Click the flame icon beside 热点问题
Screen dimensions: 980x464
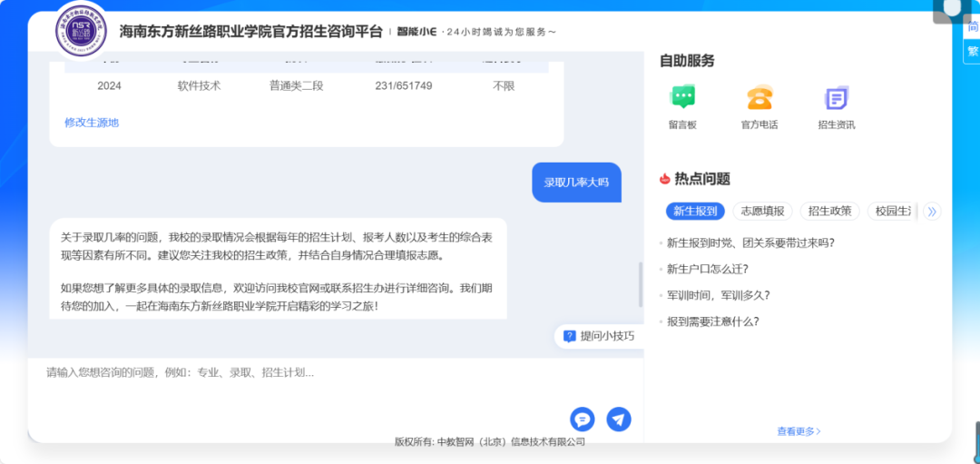(x=665, y=179)
